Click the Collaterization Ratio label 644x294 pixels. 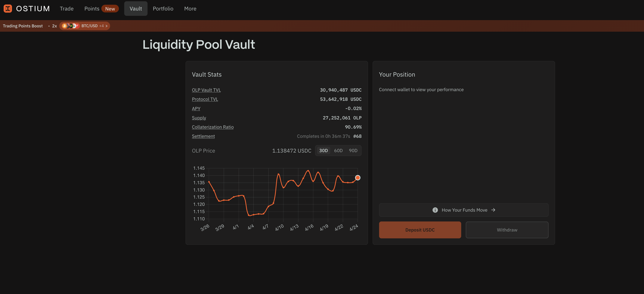(x=213, y=127)
